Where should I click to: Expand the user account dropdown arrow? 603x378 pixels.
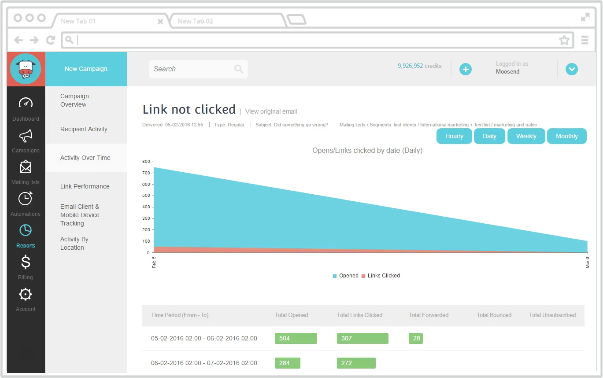click(571, 69)
